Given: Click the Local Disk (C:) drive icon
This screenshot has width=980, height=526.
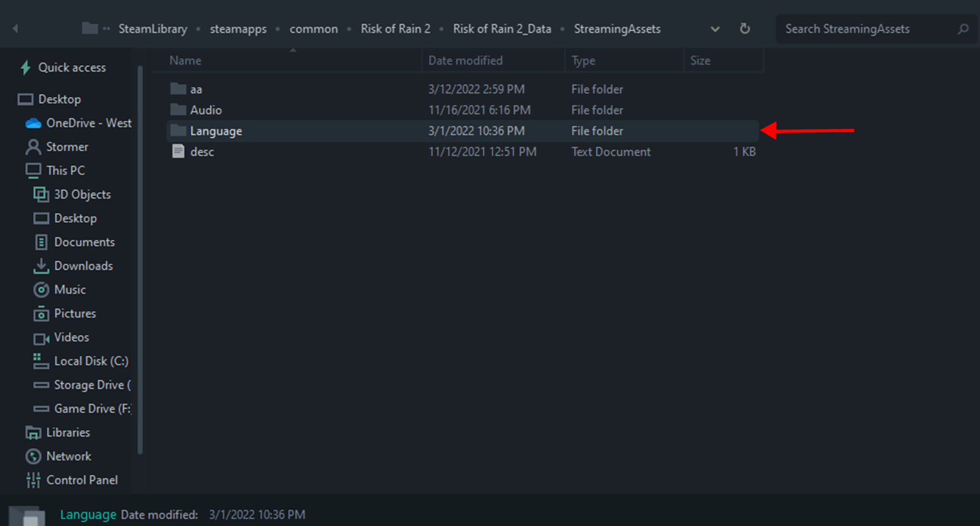Looking at the screenshot, I should [41, 361].
